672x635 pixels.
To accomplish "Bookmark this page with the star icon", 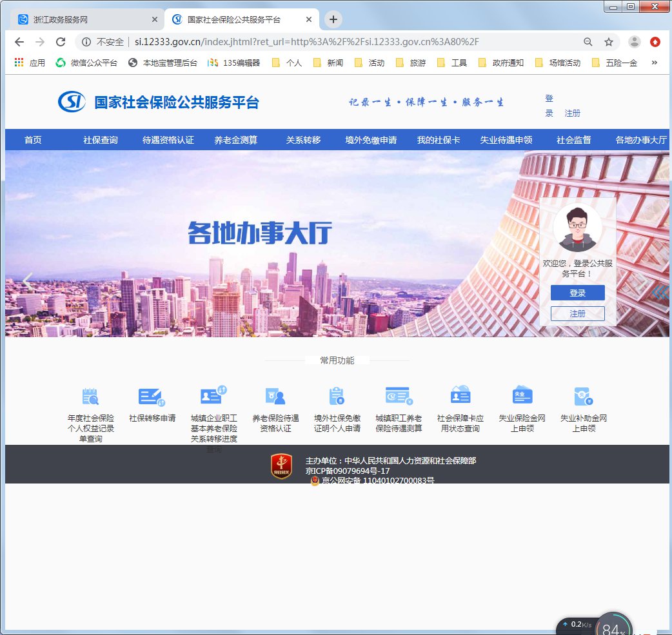I will 609,42.
